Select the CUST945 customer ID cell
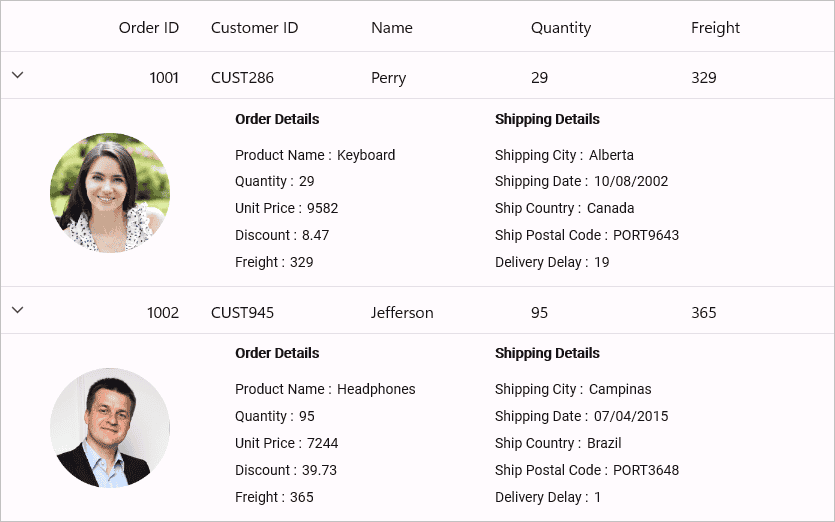835x522 pixels. [x=242, y=313]
